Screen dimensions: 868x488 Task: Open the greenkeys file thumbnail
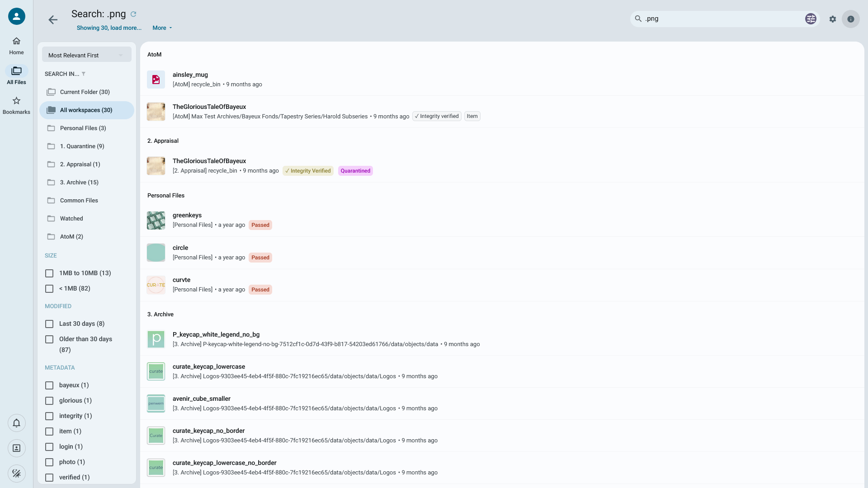click(156, 220)
